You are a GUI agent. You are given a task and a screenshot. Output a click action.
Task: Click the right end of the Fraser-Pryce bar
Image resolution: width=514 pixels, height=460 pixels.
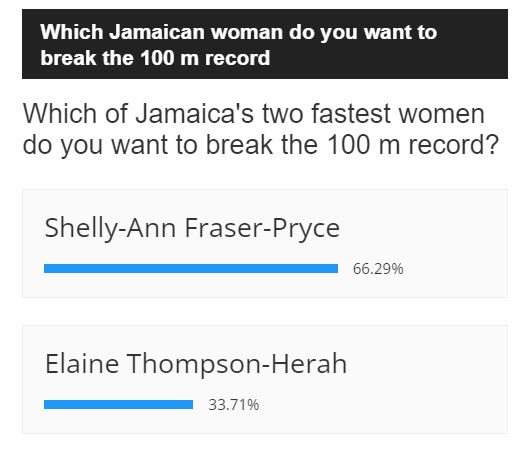[x=335, y=268]
